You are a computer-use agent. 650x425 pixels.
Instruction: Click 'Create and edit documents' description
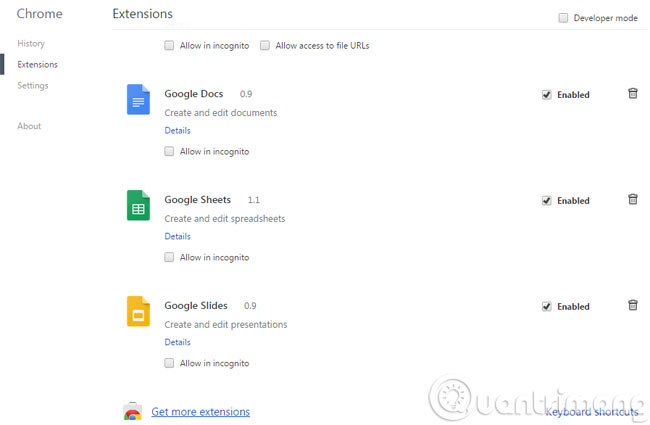click(x=221, y=113)
